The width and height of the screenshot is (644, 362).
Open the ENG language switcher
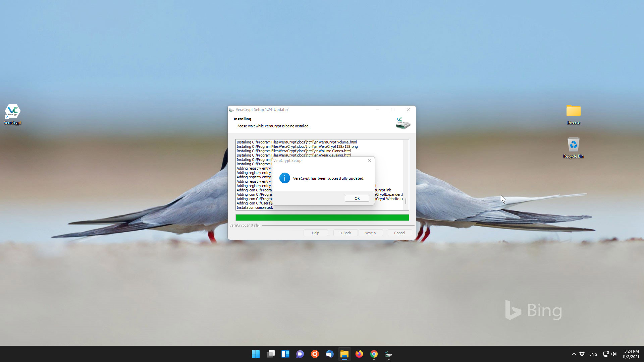(x=593, y=354)
